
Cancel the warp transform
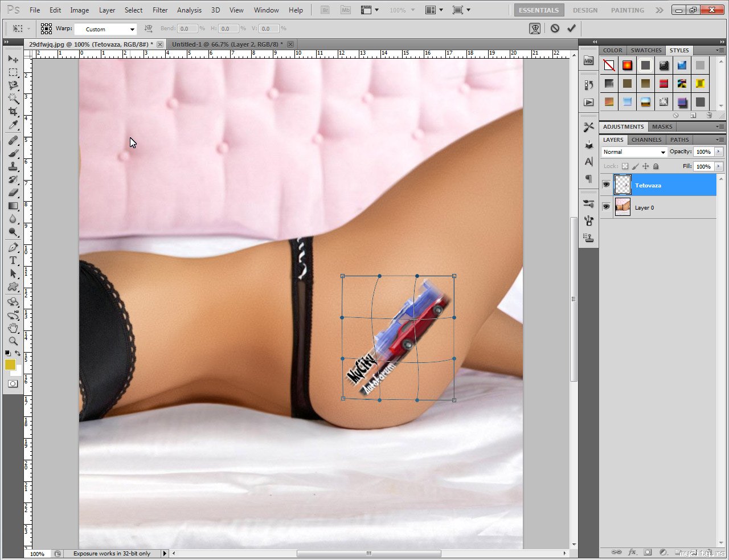click(555, 28)
